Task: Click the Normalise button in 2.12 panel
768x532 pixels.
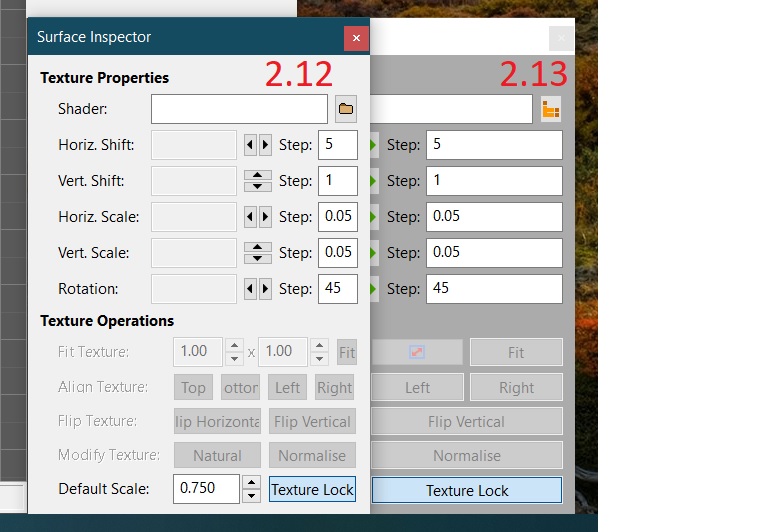Action: pyautogui.click(x=312, y=455)
